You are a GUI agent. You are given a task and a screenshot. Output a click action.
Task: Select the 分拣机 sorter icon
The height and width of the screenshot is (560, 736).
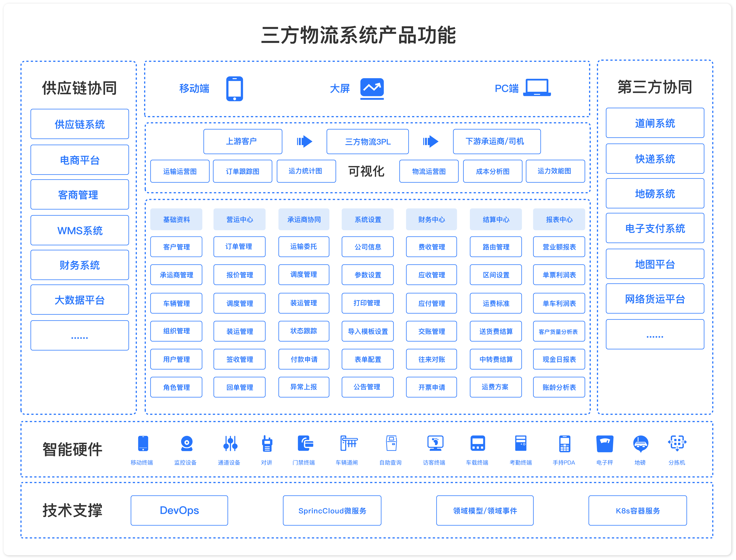click(677, 443)
